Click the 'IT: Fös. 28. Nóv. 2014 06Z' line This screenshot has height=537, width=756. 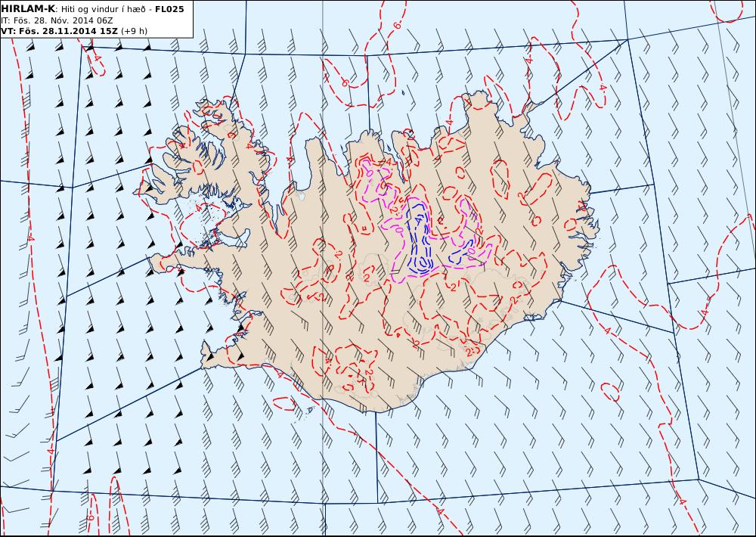coord(57,20)
